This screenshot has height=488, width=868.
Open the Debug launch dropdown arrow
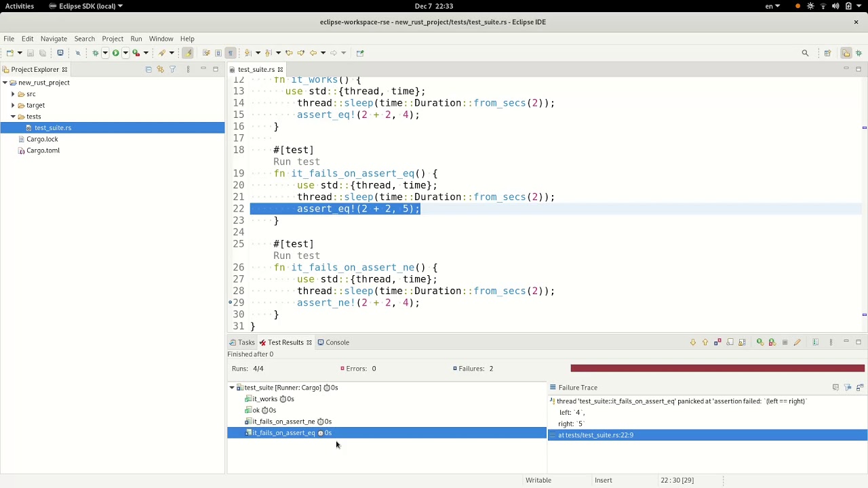[105, 53]
